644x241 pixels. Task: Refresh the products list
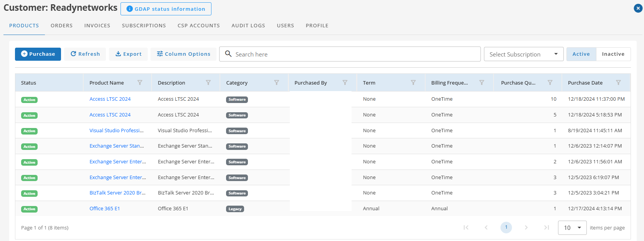(85, 54)
